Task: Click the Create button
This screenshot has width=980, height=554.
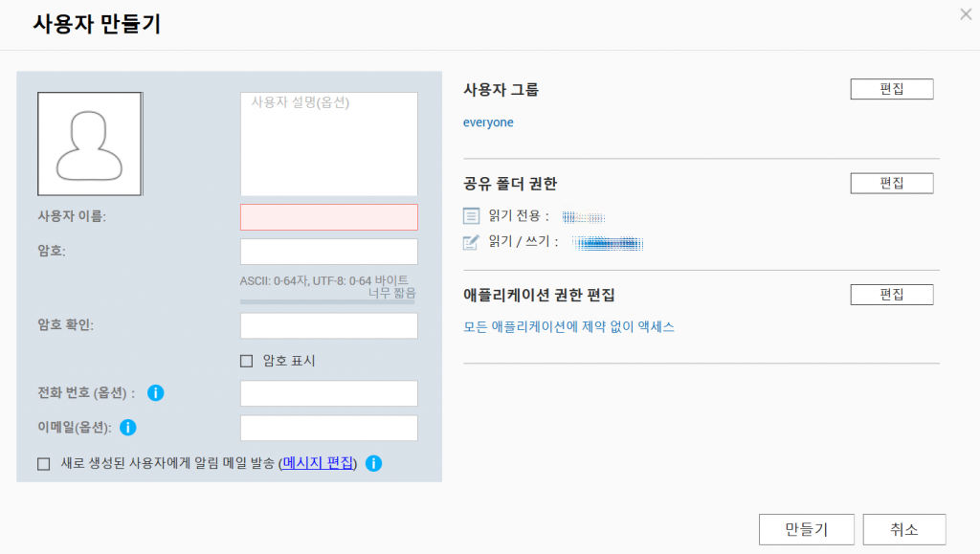Action: coord(806,530)
